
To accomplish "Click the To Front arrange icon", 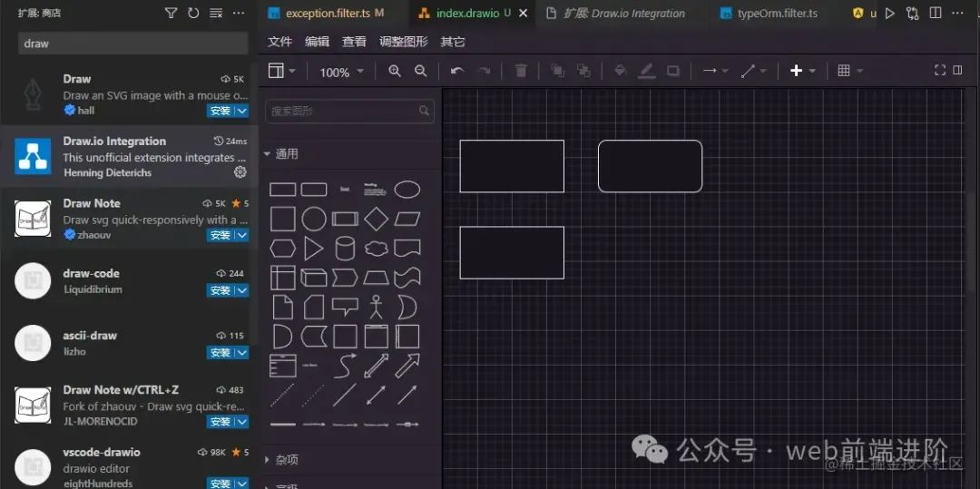I will coord(557,71).
